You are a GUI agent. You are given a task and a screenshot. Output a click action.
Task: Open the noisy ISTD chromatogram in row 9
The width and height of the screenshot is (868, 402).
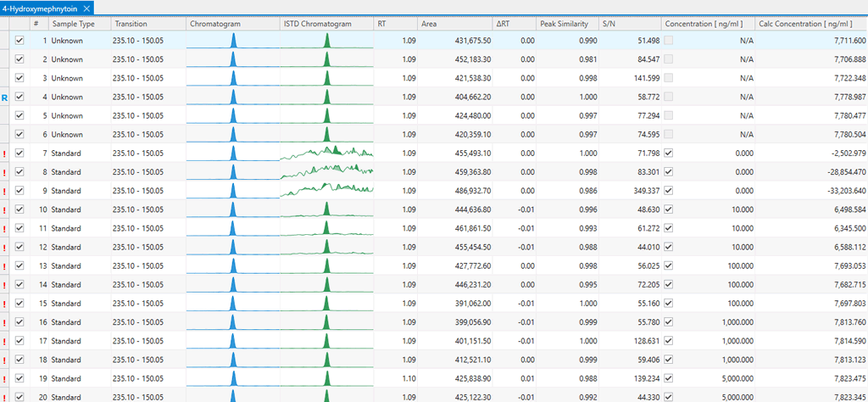point(326,191)
